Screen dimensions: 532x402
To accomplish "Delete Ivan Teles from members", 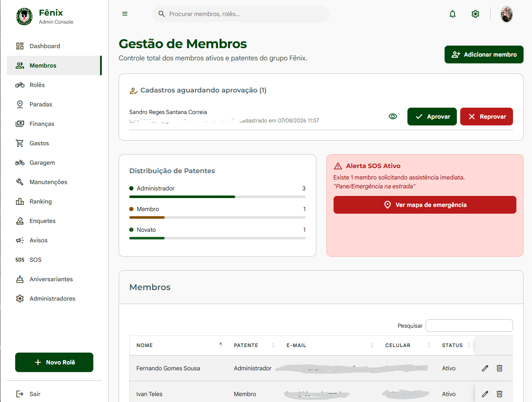I will (x=499, y=394).
